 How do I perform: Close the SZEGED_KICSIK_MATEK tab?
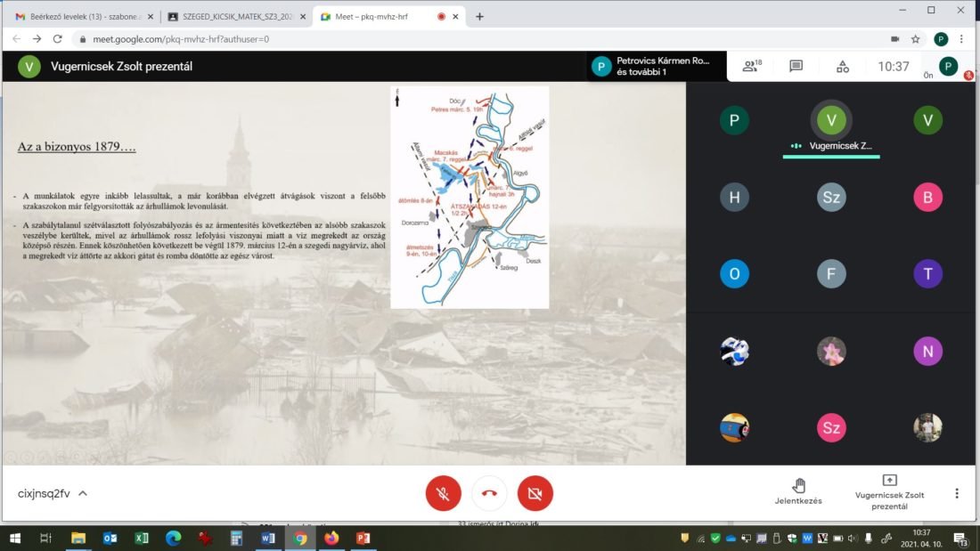click(303, 17)
